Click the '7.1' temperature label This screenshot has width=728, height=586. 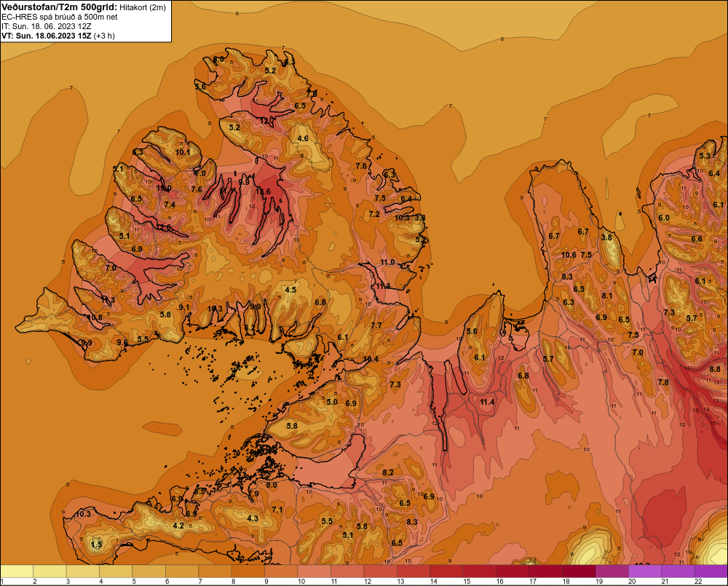click(277, 510)
